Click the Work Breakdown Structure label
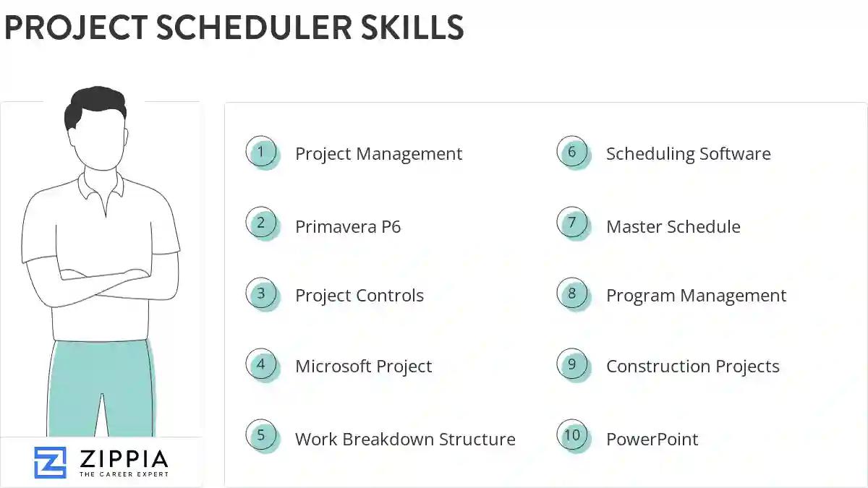Viewport: 868px width, 488px height. [x=405, y=439]
